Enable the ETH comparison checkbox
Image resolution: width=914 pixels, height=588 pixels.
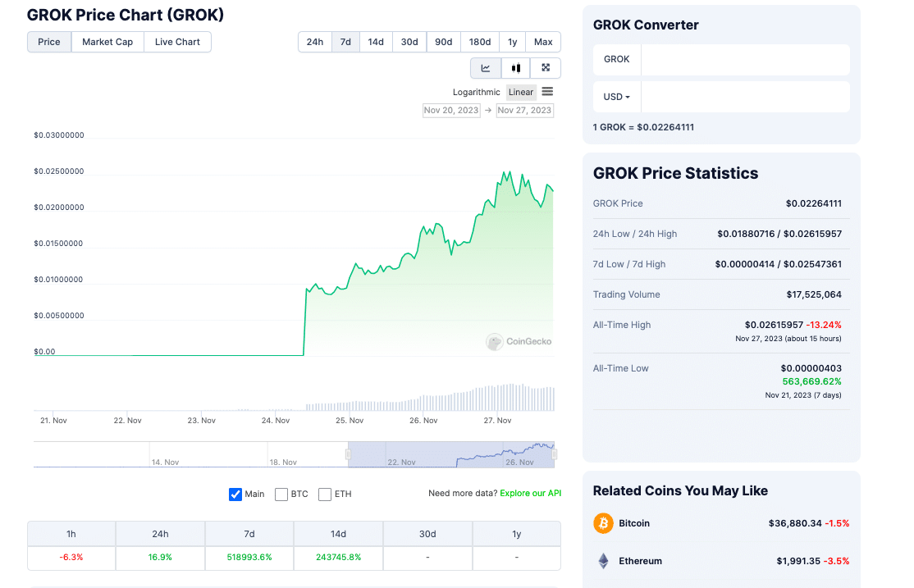325,495
